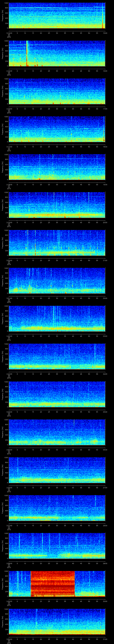Viewport: 114px width, 644px height.
Task: Click the spectrogram starting at 3:15:00
Action: (x=57, y=53)
